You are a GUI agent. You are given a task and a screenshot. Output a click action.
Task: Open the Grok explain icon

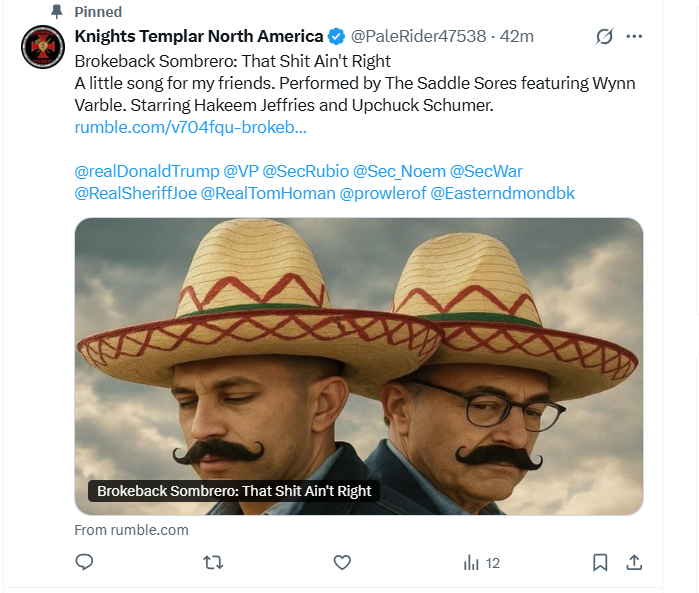click(x=603, y=37)
